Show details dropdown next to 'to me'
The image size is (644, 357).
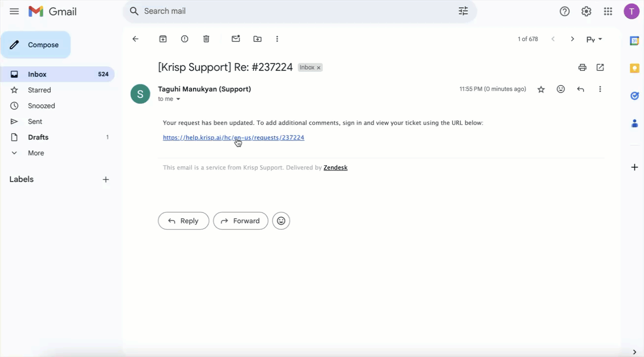pos(178,99)
